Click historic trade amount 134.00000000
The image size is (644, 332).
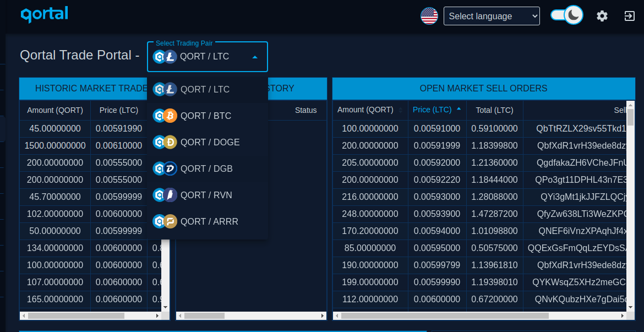55,248
